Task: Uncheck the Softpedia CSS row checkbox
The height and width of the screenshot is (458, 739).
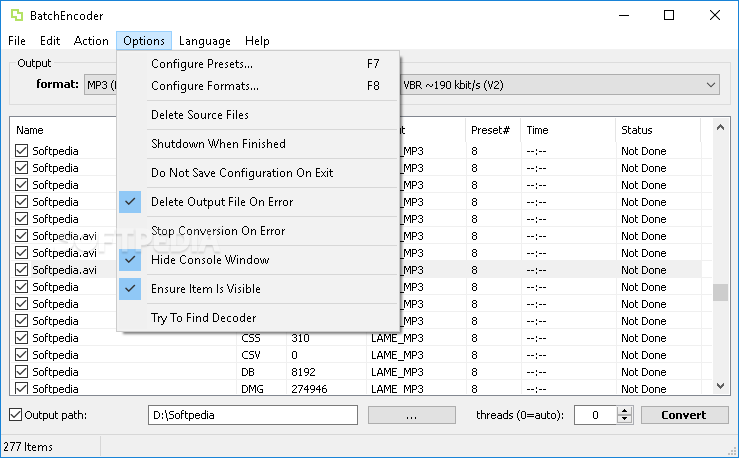Action: 21,338
